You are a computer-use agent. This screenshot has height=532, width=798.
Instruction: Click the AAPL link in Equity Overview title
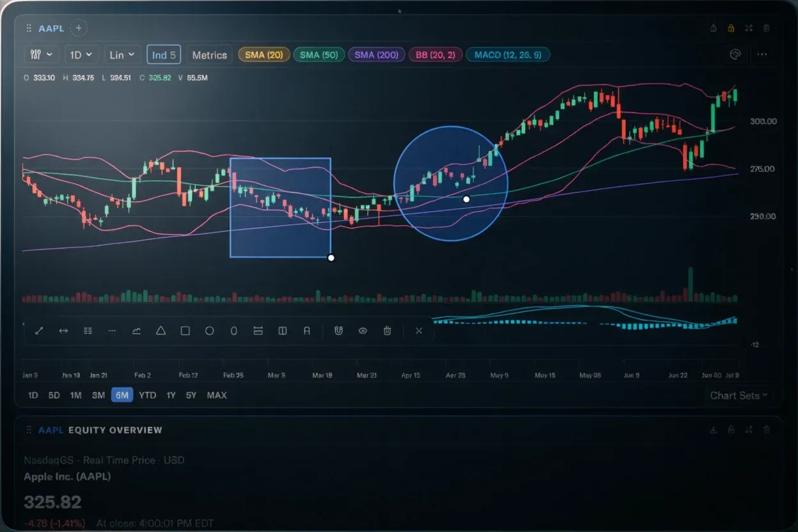tap(51, 430)
